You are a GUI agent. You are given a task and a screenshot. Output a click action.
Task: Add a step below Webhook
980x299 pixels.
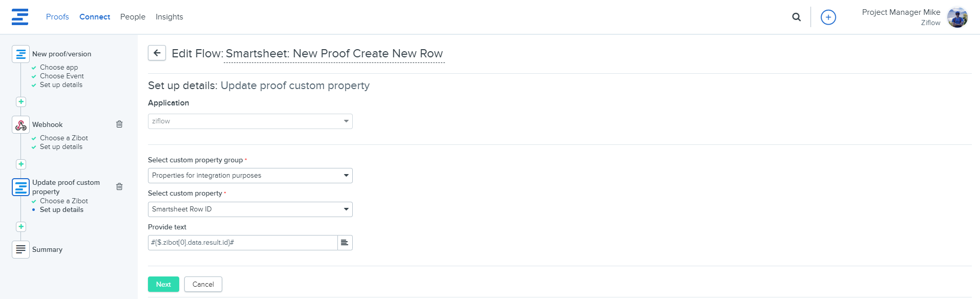coord(21,164)
